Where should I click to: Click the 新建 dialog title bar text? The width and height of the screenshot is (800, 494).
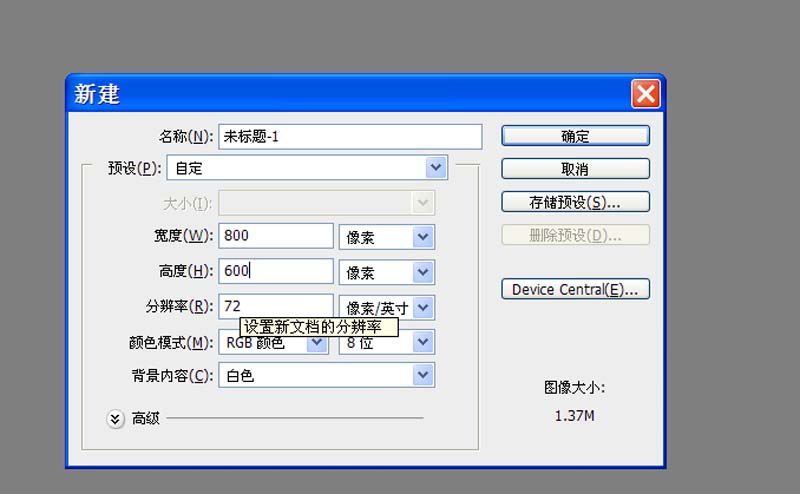[x=97, y=94]
